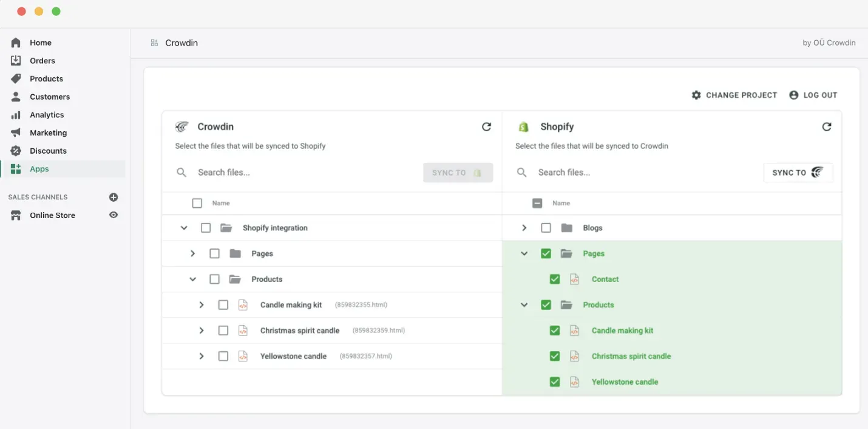
Task: Click the Contact HTML file icon
Action: click(574, 279)
